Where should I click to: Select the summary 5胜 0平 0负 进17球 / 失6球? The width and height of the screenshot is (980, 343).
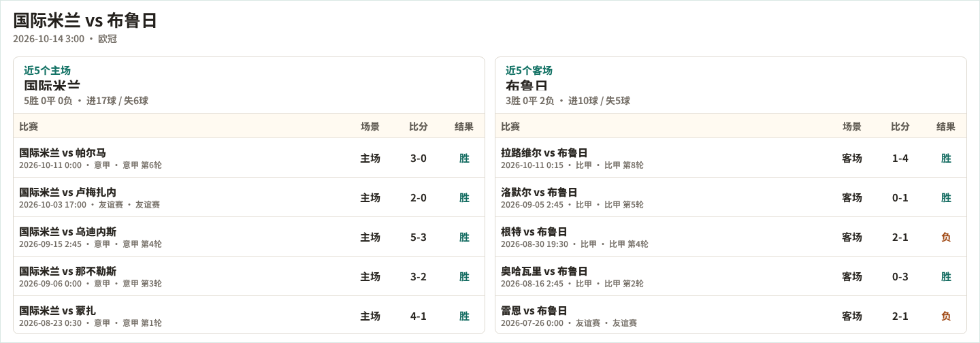pos(86,101)
